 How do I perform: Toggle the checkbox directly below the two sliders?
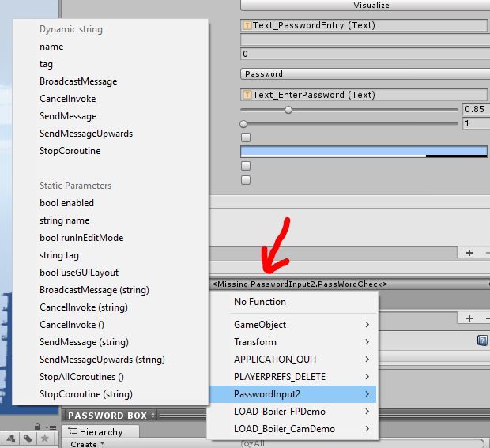coord(245,137)
